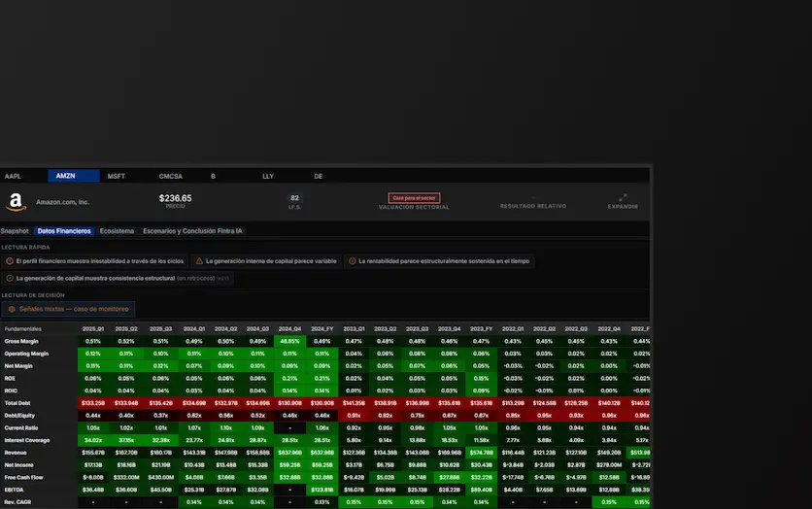The image size is (812, 509).
Task: Click the highlighted 48.85% Gross Margin cell
Action: tap(289, 341)
